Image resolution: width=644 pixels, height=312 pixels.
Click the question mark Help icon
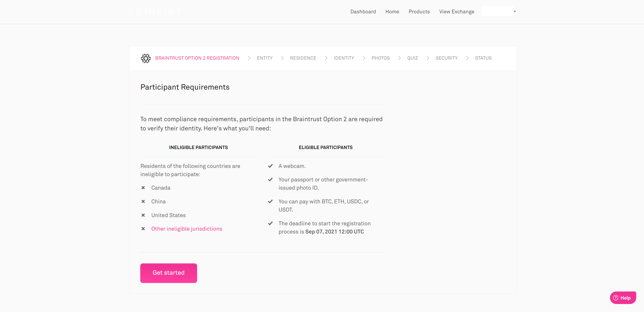pyautogui.click(x=616, y=297)
